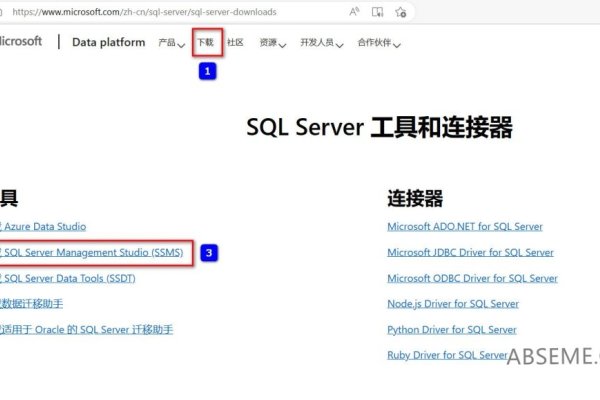Open SQL Server Management Studio (SSMS) link
This screenshot has width=600, height=400.
[92, 253]
